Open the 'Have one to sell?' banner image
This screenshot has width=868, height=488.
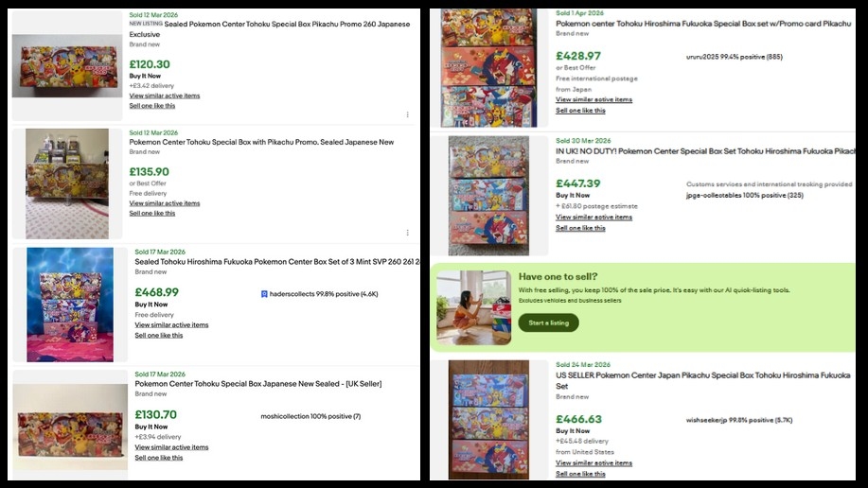tap(474, 307)
